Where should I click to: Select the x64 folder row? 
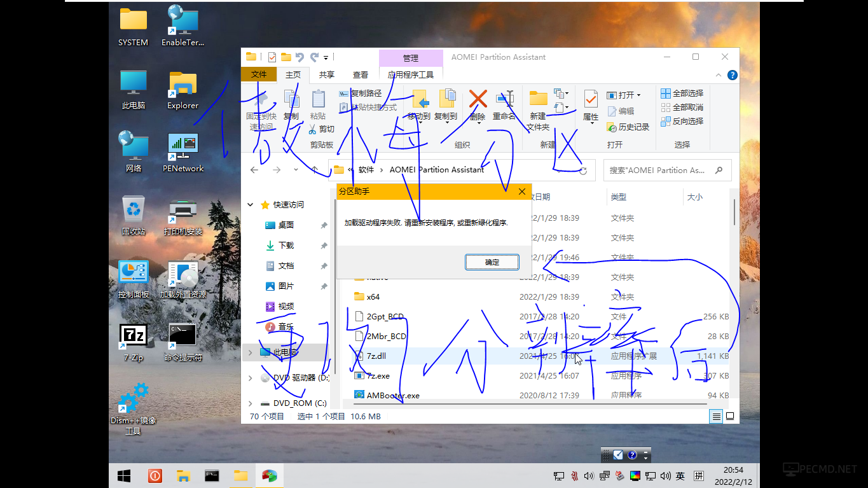[541, 297]
